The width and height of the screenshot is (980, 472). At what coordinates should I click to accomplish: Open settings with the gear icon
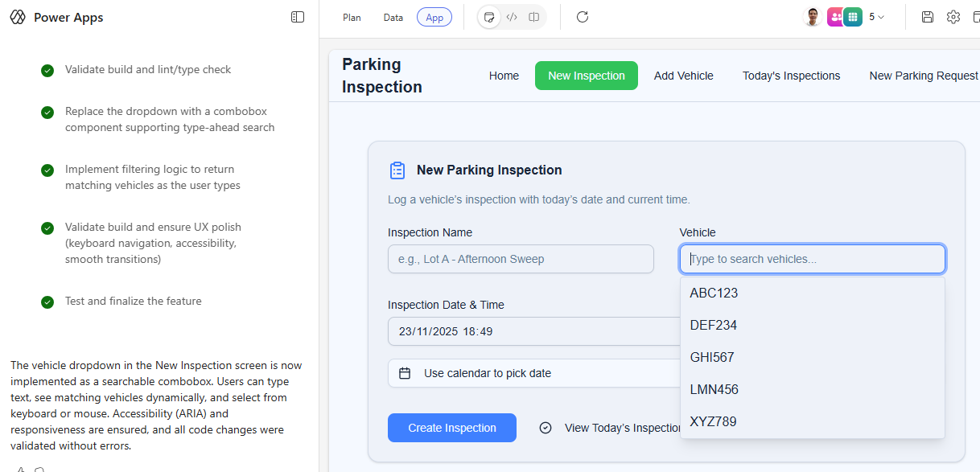953,17
